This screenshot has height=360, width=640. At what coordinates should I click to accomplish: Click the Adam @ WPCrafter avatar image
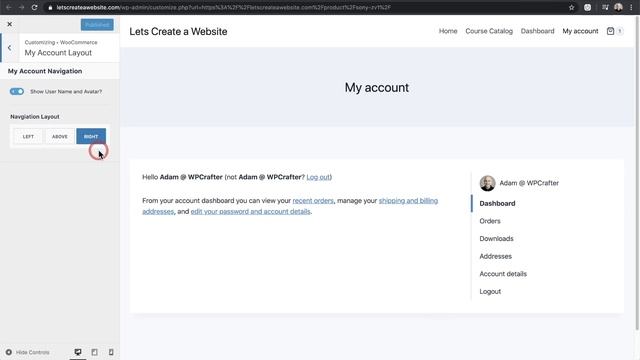487,183
